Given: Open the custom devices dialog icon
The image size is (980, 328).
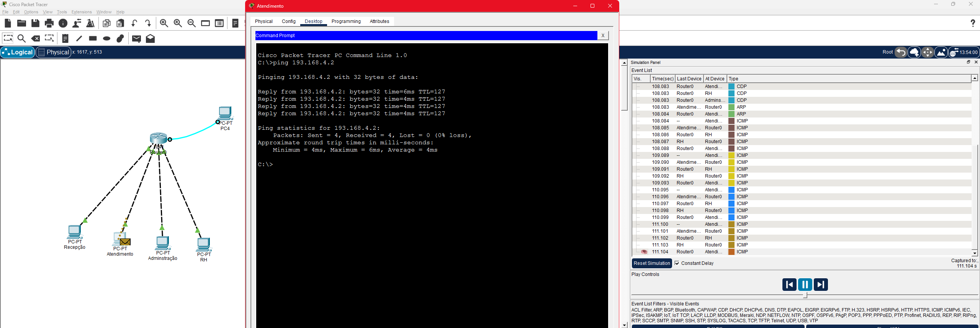Looking at the screenshot, I should [x=219, y=23].
